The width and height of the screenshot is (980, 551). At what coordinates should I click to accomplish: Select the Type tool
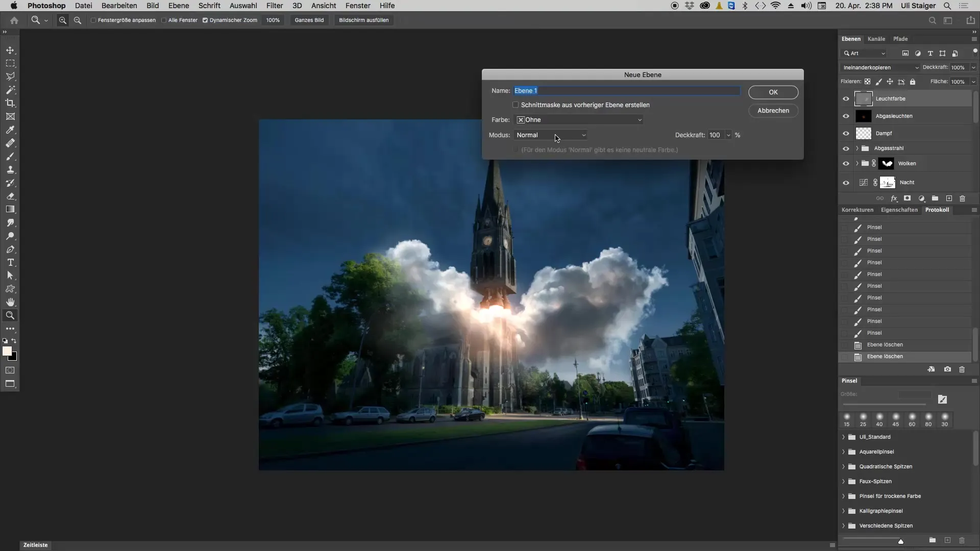point(10,263)
